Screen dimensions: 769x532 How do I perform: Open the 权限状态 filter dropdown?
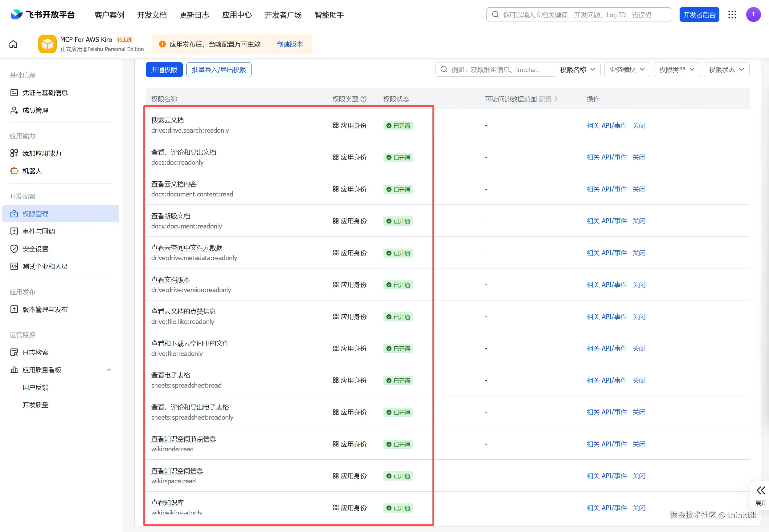click(726, 70)
